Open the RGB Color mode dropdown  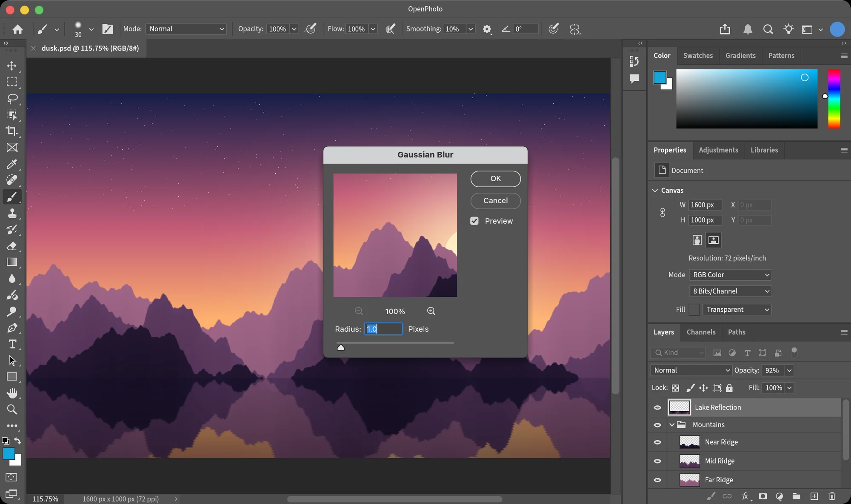(730, 275)
